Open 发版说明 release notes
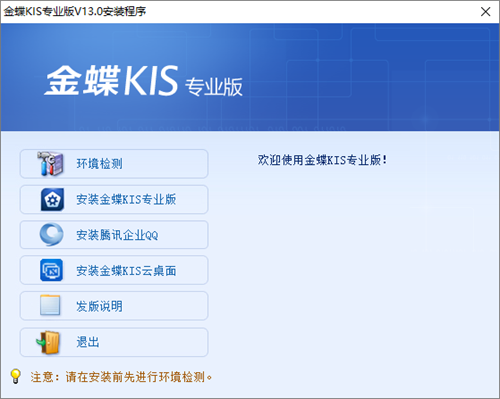 (x=114, y=306)
